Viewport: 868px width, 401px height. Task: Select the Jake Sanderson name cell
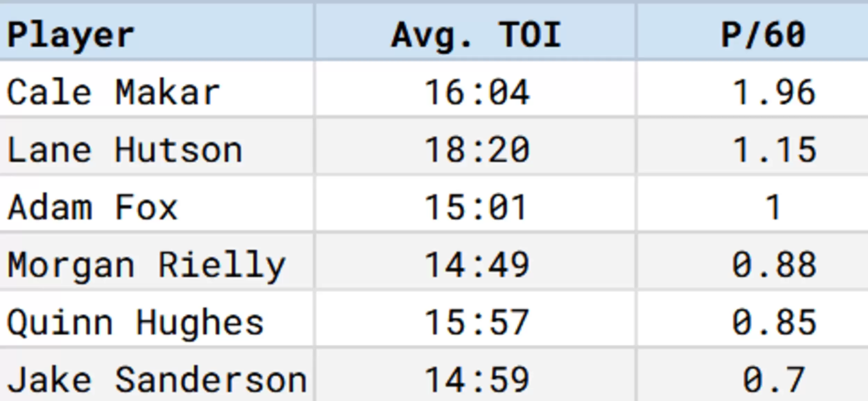157,375
